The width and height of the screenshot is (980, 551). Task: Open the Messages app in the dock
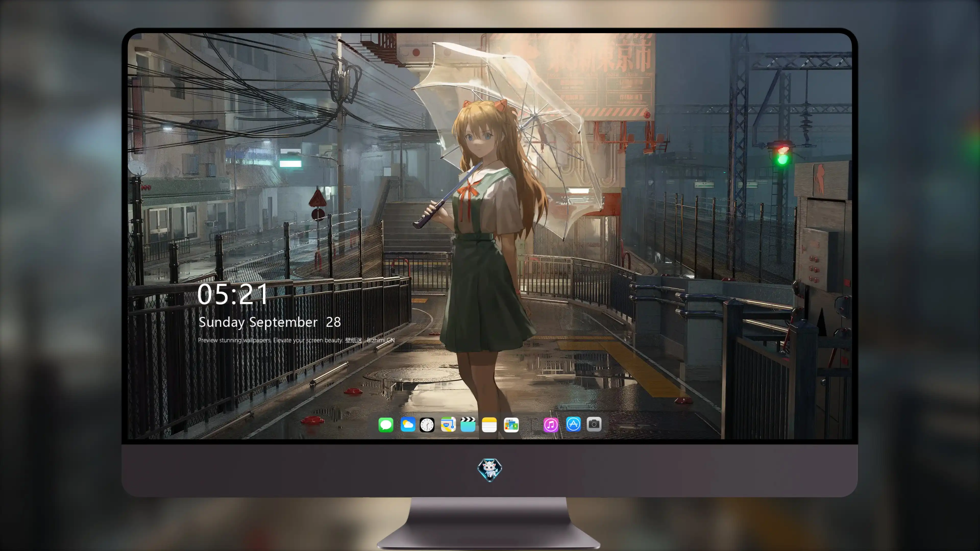(386, 424)
